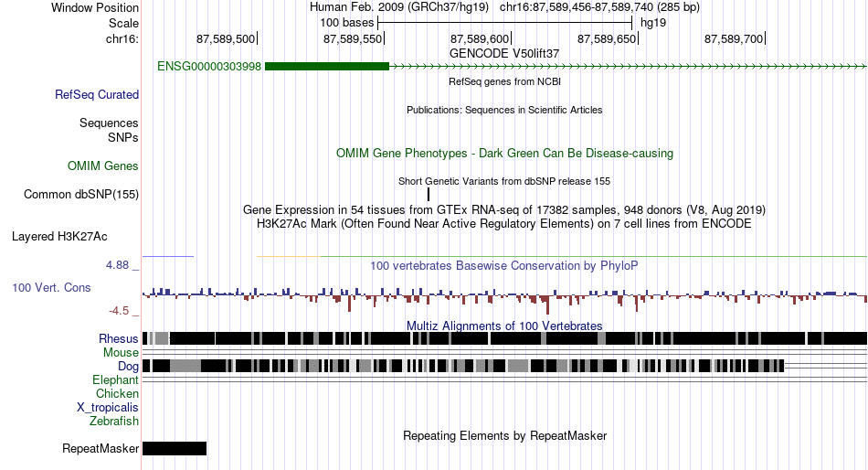Click the orange H3K27Ac signal line
Screen dimensions: 868x470
coord(289,256)
